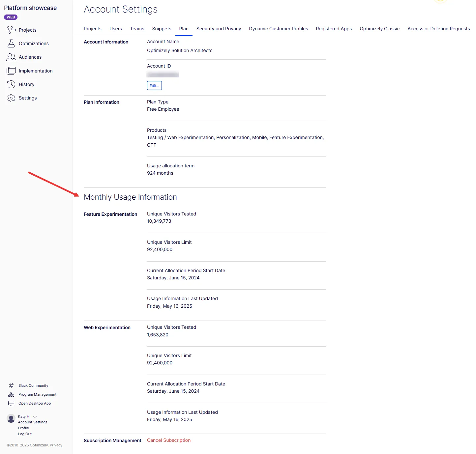Click the Log Out link
This screenshot has width=476, height=454.
[x=25, y=434]
